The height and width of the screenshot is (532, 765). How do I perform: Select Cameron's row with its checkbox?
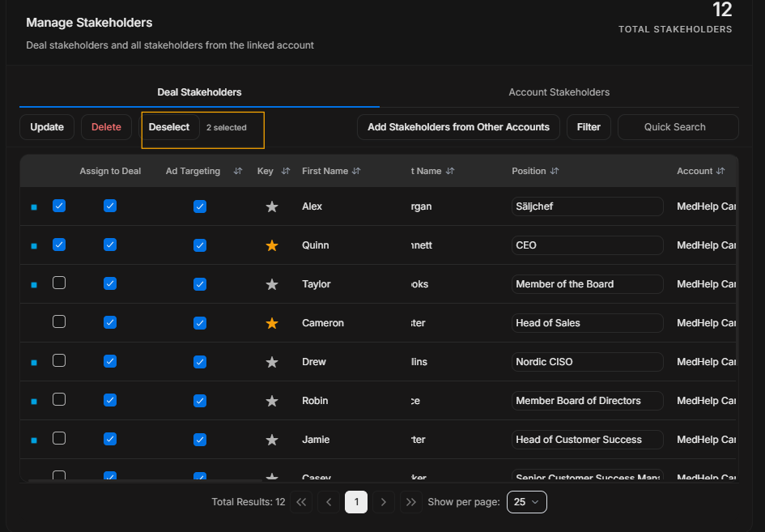[59, 321]
